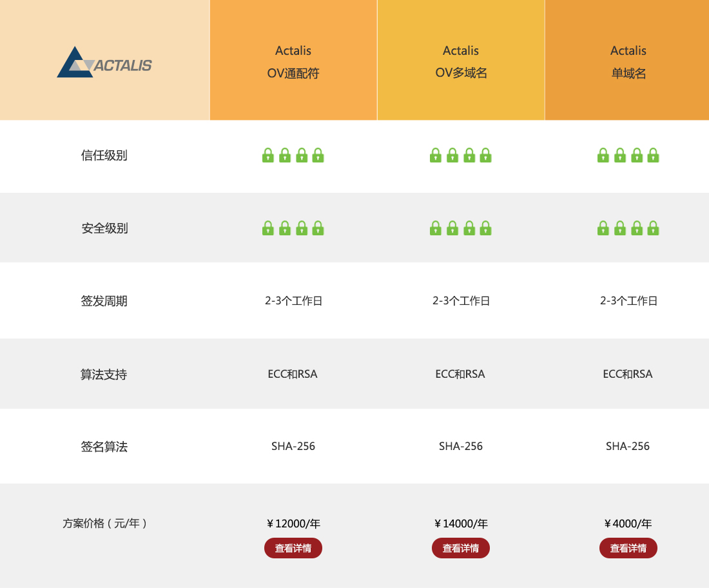Click the ¥12000/年 price
The height and width of the screenshot is (588, 709).
point(293,524)
